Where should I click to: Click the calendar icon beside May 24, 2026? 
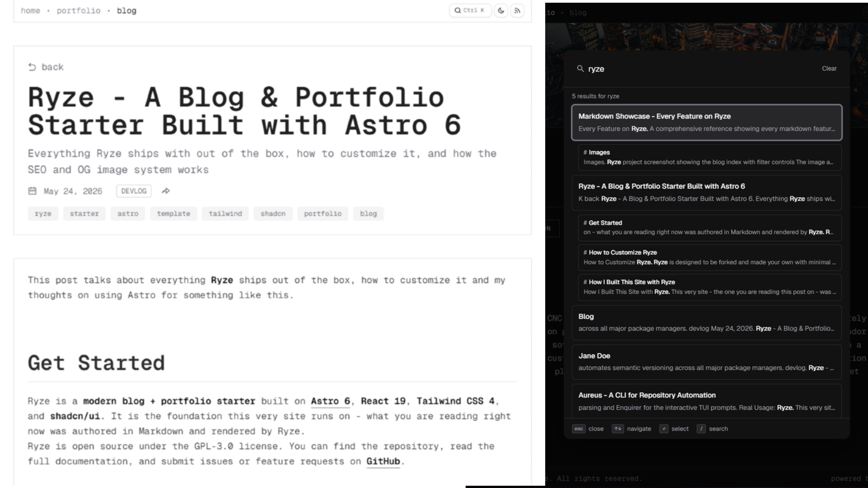[33, 191]
